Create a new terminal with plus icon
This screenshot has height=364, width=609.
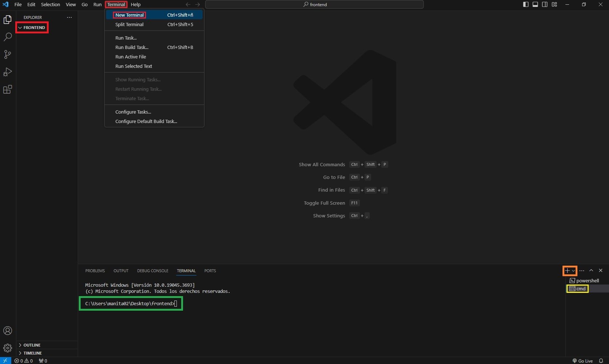(x=567, y=271)
